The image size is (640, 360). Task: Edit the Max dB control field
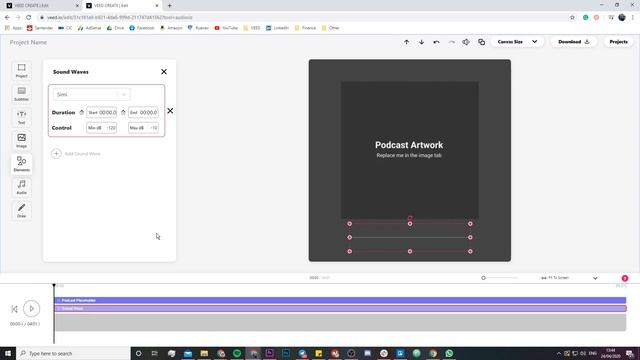[x=143, y=128]
